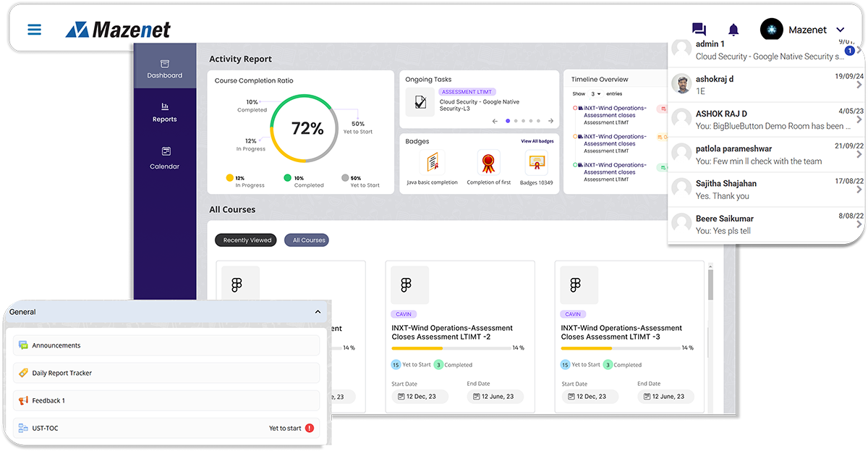Switch to the All Courses tab
This screenshot has height=451, width=868.
[306, 240]
